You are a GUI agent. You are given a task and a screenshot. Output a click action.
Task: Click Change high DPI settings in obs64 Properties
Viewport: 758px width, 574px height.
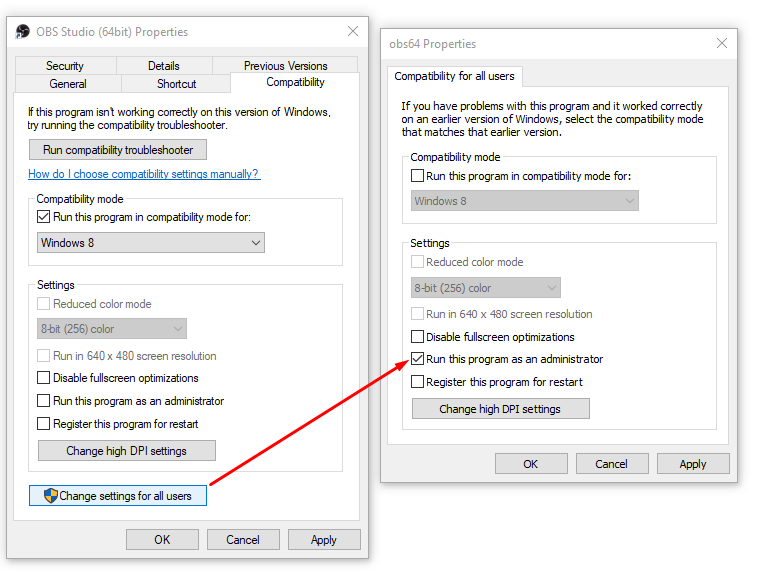500,409
